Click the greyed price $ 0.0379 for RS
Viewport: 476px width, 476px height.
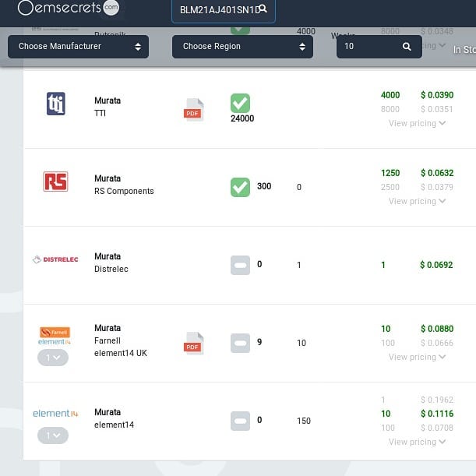pyautogui.click(x=437, y=187)
